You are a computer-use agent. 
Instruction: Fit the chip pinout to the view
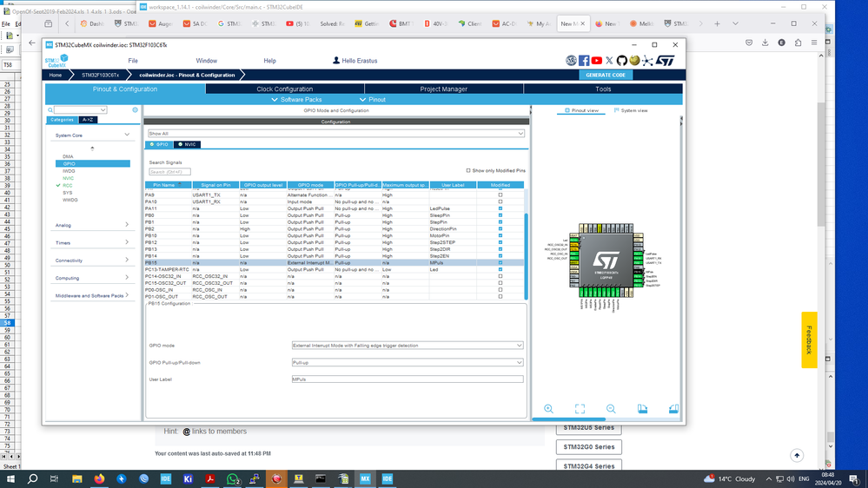(580, 409)
